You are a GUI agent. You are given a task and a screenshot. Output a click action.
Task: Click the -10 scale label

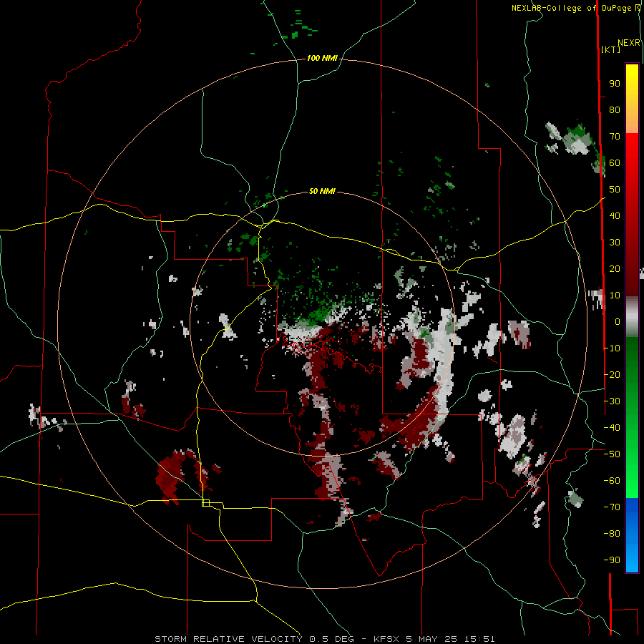612,348
